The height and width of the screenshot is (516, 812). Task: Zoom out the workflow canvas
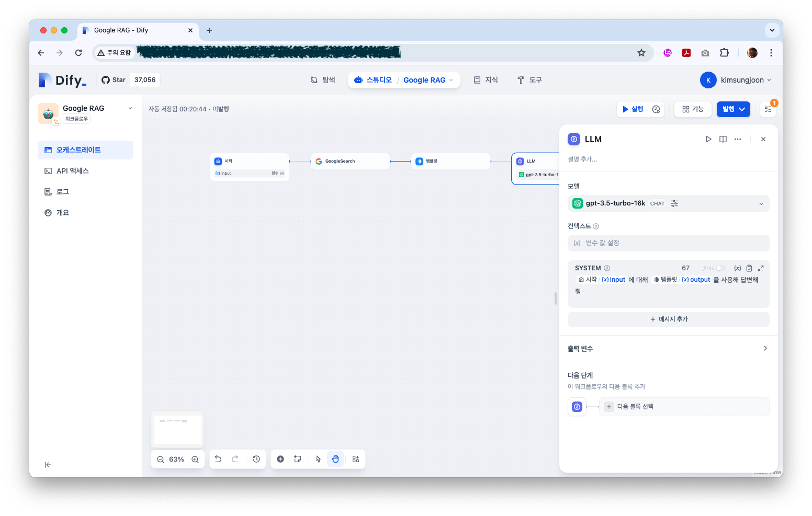[161, 460]
